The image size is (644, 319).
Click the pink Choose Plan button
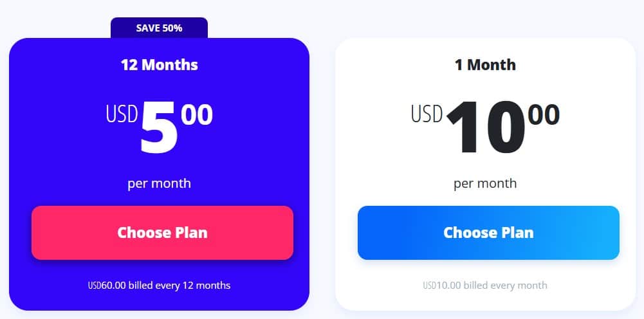(x=162, y=232)
